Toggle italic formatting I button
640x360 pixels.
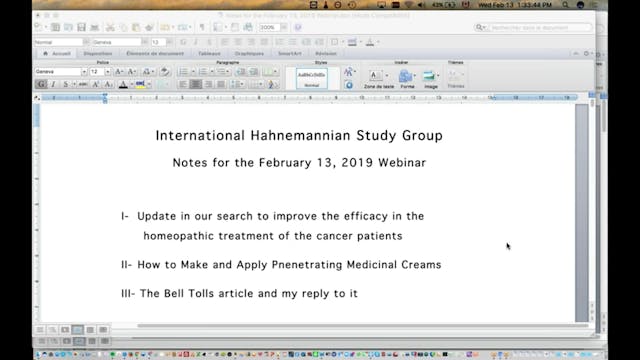point(53,84)
